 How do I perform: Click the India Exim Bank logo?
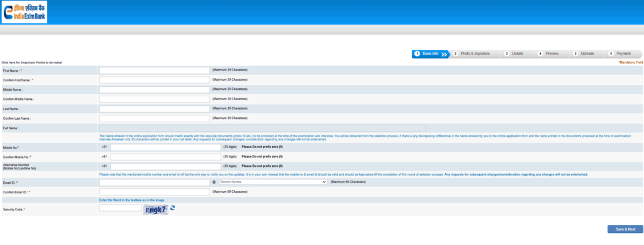[25, 12]
